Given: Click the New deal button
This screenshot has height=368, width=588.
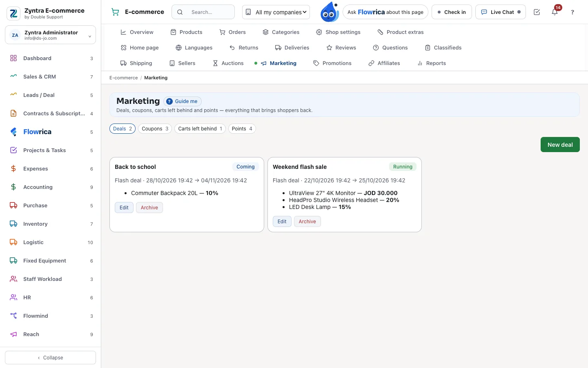Looking at the screenshot, I should pyautogui.click(x=560, y=145).
